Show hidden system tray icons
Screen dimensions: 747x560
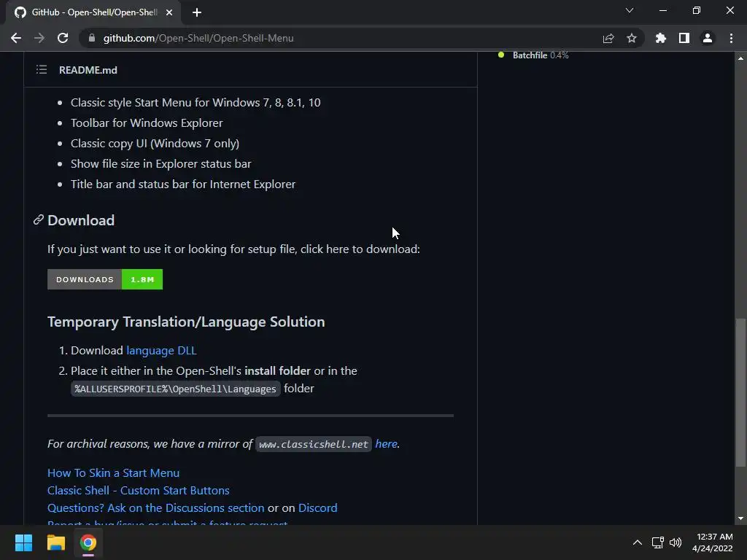638,542
